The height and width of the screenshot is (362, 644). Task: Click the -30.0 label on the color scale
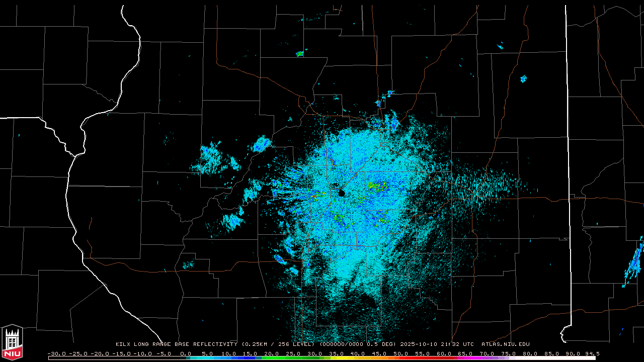(x=56, y=353)
